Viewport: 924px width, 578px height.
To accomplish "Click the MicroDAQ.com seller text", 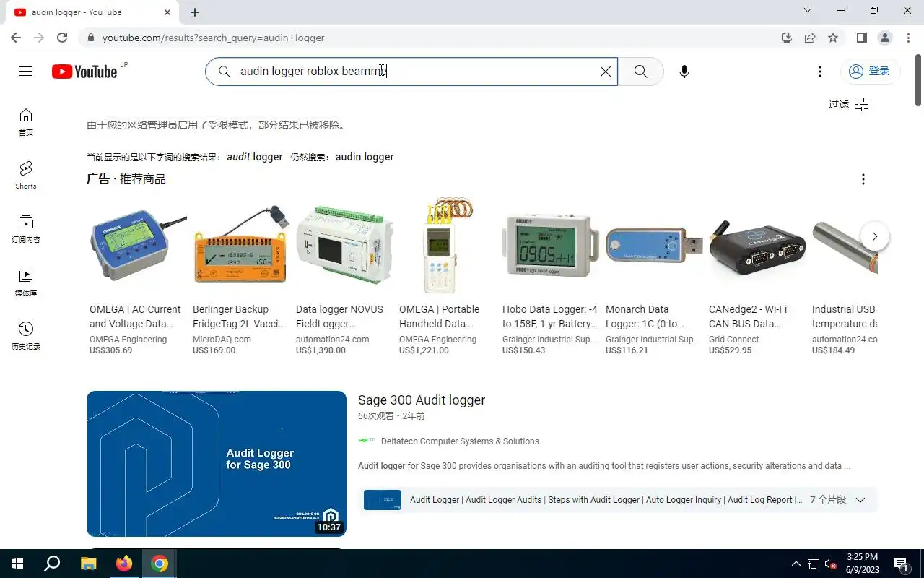I will point(222,340).
